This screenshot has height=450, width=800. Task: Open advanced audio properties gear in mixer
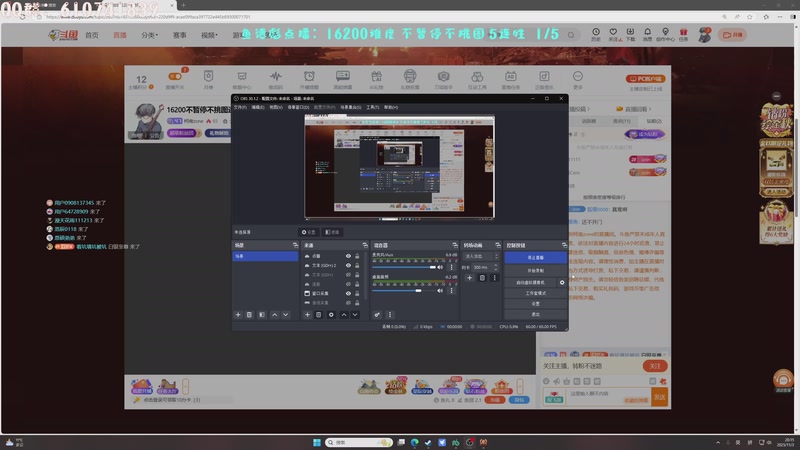(377, 315)
